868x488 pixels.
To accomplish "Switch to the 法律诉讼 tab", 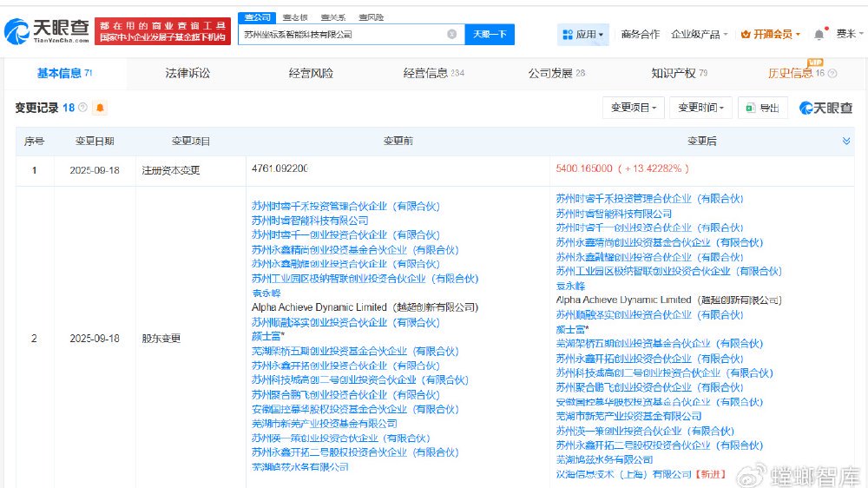I will pyautogui.click(x=187, y=73).
